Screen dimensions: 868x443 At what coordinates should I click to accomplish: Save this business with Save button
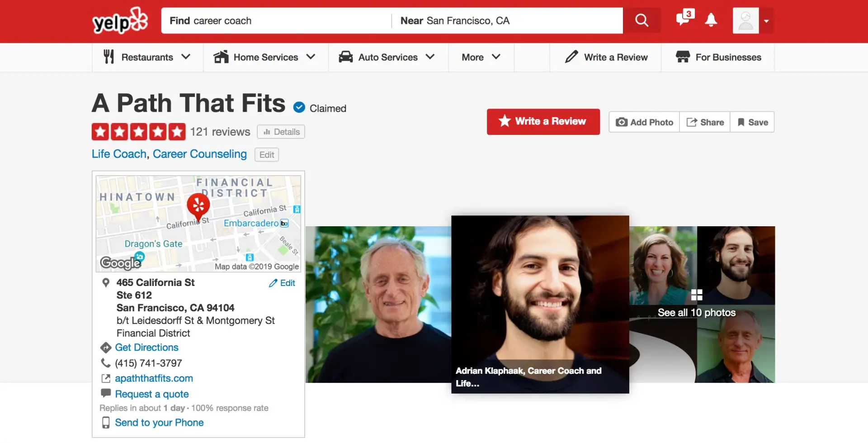tap(752, 122)
